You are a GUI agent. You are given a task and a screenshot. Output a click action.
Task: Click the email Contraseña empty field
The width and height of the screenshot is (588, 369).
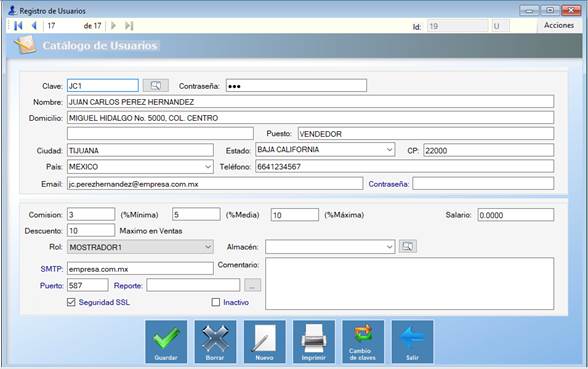tap(483, 184)
